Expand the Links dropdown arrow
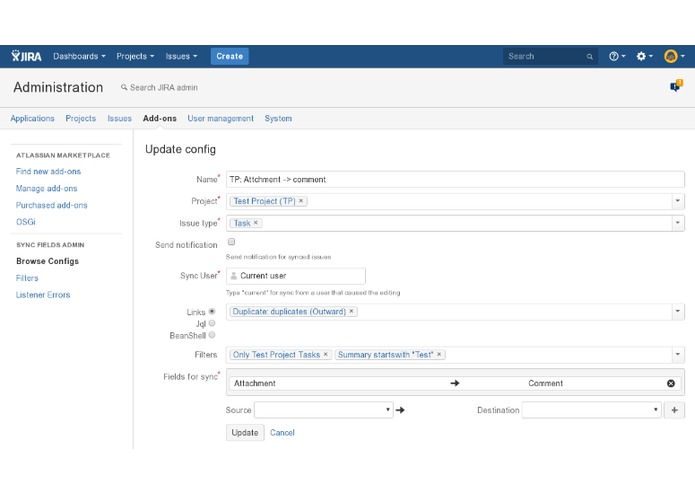The image size is (695, 494). coord(677,311)
